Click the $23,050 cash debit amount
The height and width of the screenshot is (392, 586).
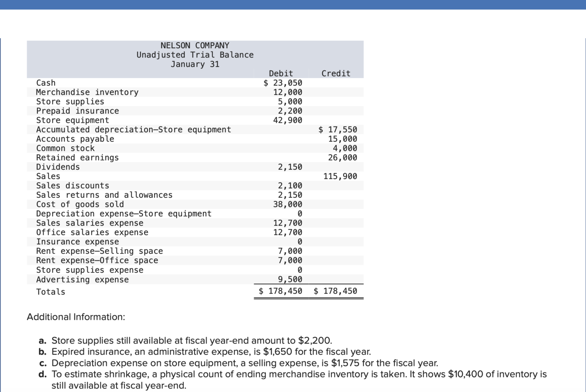283,83
